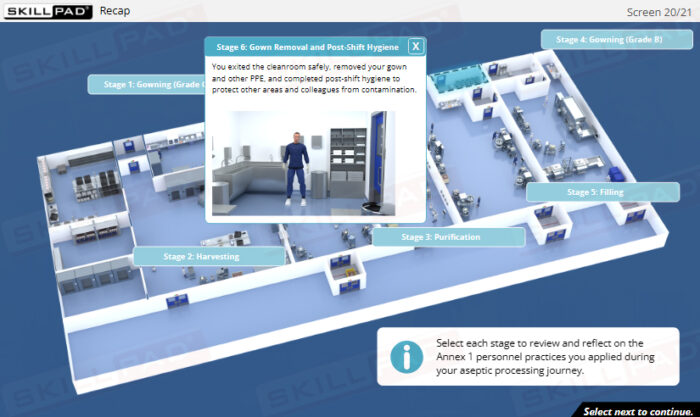Click the Stage 6 description paragraph
Viewport: 700px width, 417px height.
[314, 78]
